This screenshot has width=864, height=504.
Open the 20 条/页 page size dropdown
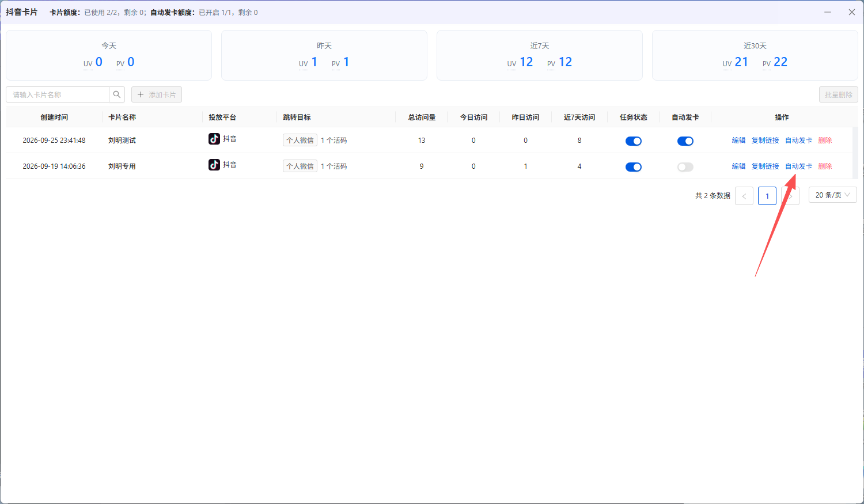point(833,195)
